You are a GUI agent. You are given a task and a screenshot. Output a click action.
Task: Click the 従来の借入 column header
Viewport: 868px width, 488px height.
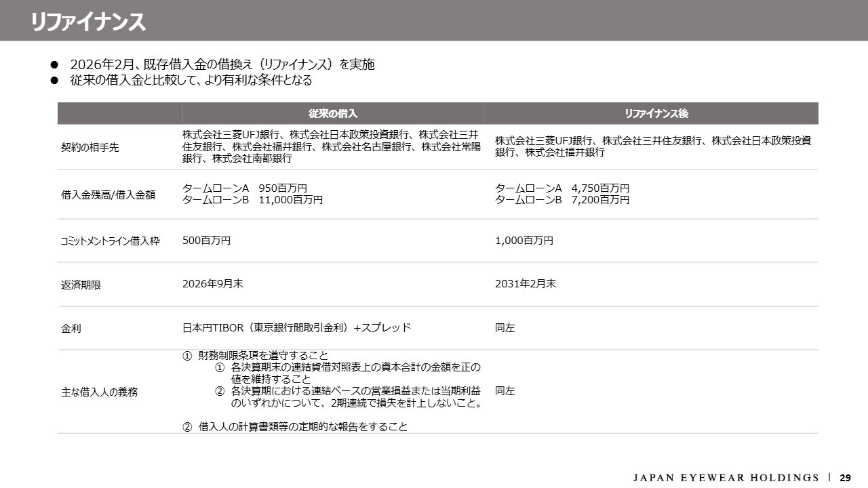[x=332, y=113]
